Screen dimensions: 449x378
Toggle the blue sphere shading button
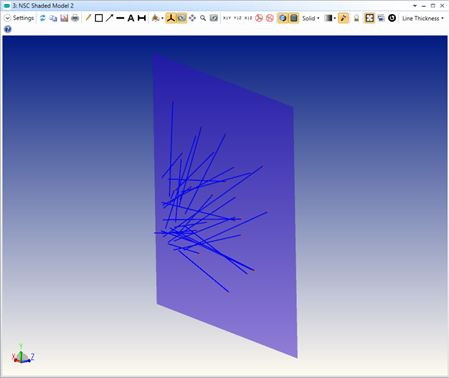click(283, 18)
